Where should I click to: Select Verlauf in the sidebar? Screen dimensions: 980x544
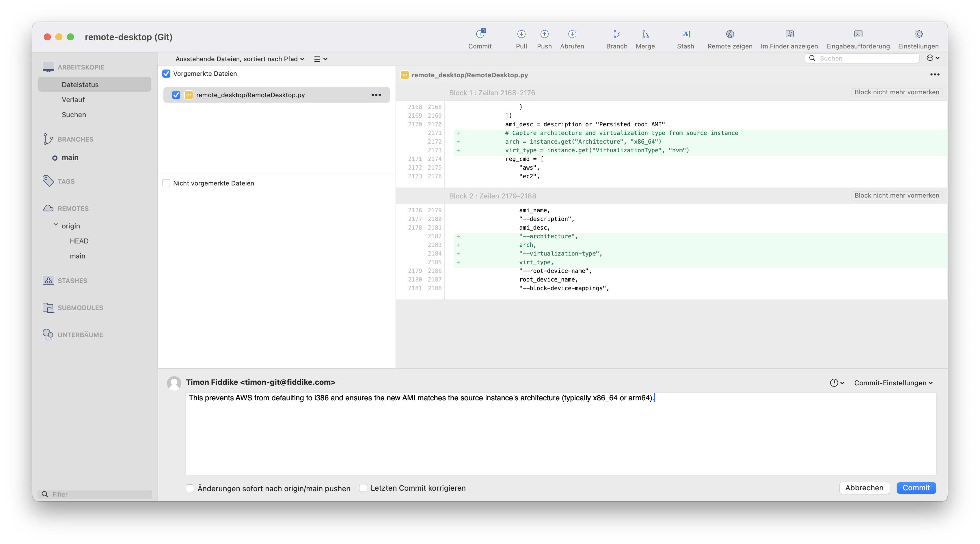coord(73,100)
